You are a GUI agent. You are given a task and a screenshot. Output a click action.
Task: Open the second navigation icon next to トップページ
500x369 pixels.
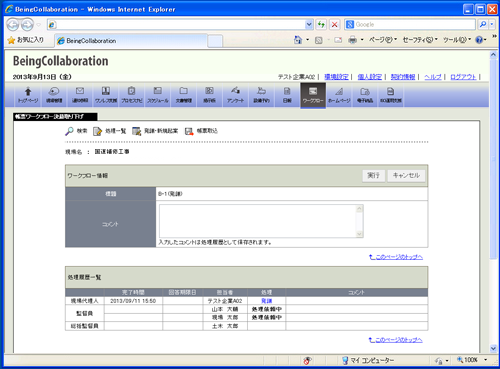(54, 95)
